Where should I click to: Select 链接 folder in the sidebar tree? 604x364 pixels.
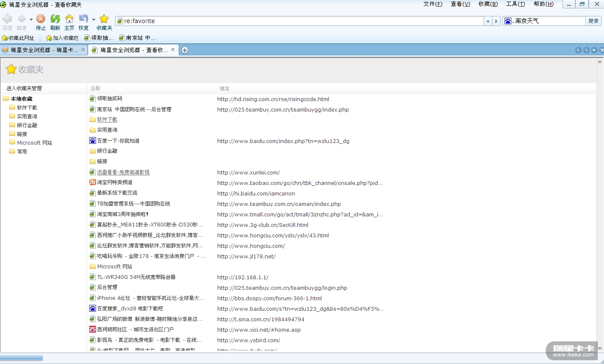coord(22,134)
